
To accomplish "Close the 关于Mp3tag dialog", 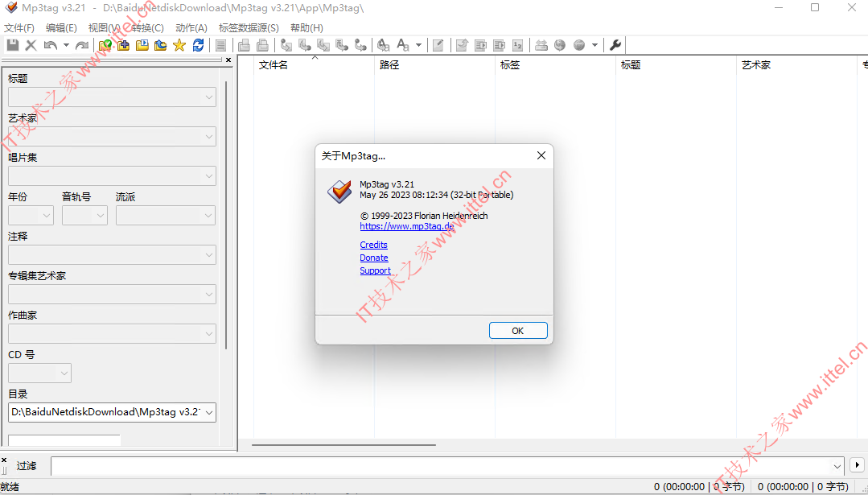I will (x=541, y=155).
